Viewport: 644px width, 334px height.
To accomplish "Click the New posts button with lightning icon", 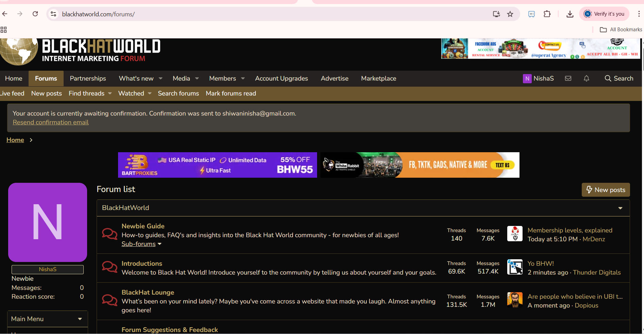I will 606,190.
